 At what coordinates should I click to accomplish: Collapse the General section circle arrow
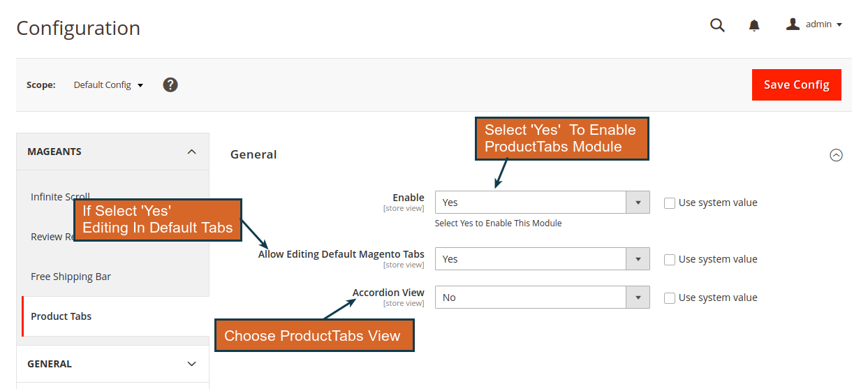[x=836, y=155]
